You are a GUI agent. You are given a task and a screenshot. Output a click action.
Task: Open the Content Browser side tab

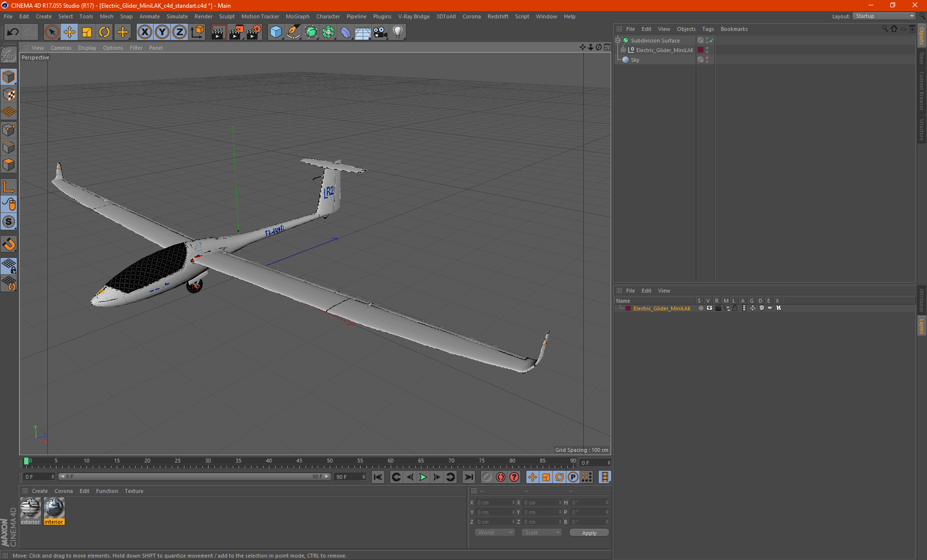922,91
